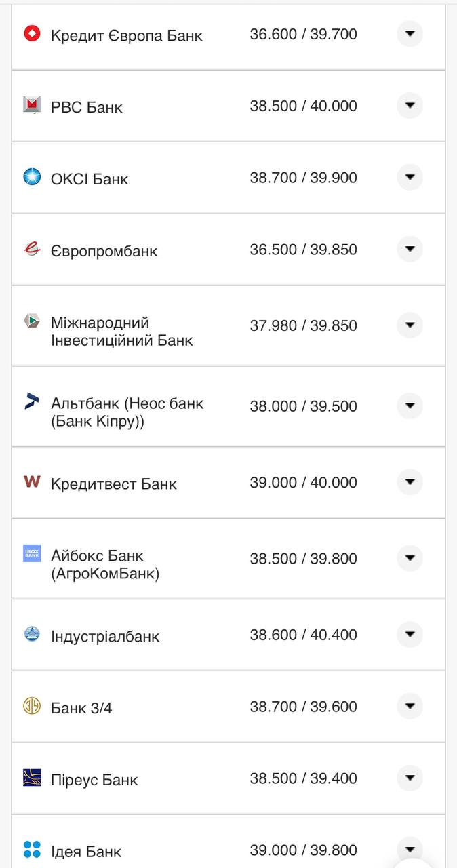The width and height of the screenshot is (457, 868).
Task: Expand rate details for Кредит Європа Банк
Action: tap(410, 33)
